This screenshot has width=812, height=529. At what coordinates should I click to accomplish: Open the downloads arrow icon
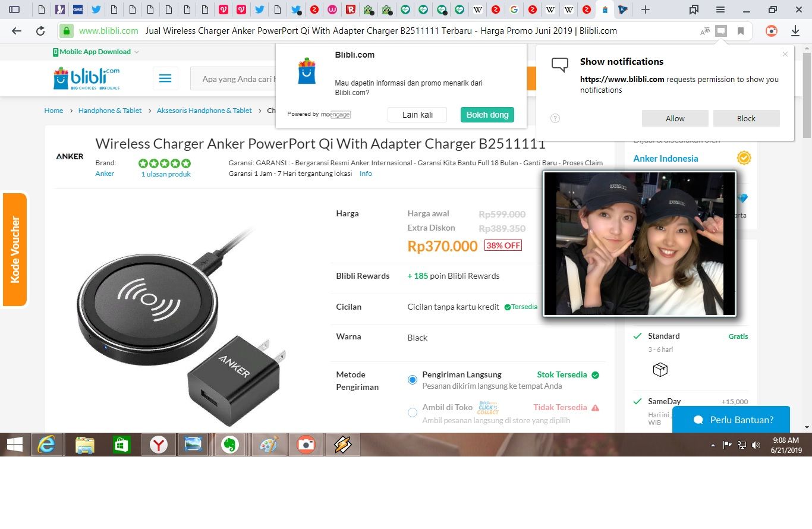(795, 31)
